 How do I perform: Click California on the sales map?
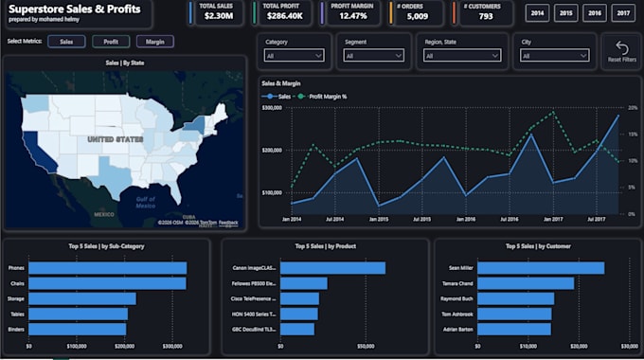tap(39, 152)
